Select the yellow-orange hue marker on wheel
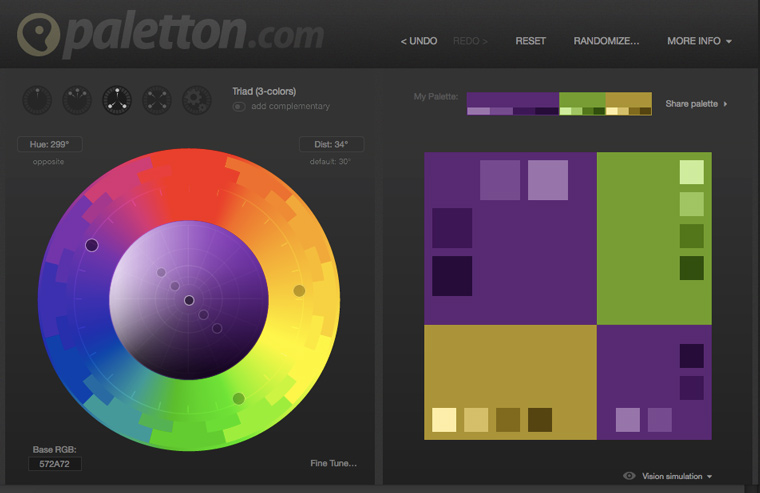 click(x=299, y=290)
